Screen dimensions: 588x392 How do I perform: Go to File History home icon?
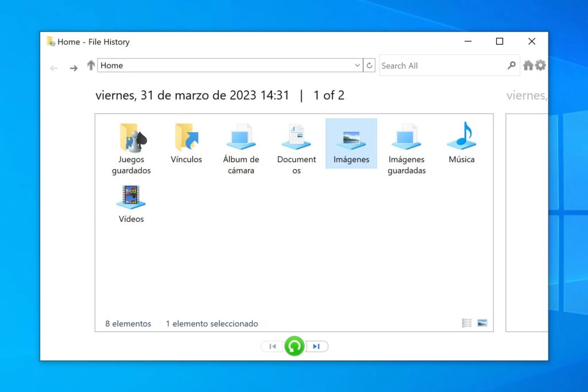[528, 66]
